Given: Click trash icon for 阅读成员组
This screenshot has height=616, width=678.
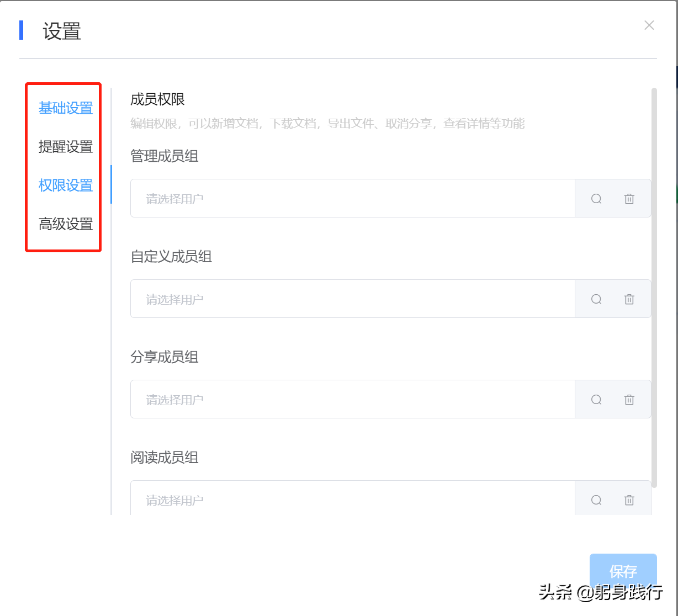Looking at the screenshot, I should click(629, 500).
